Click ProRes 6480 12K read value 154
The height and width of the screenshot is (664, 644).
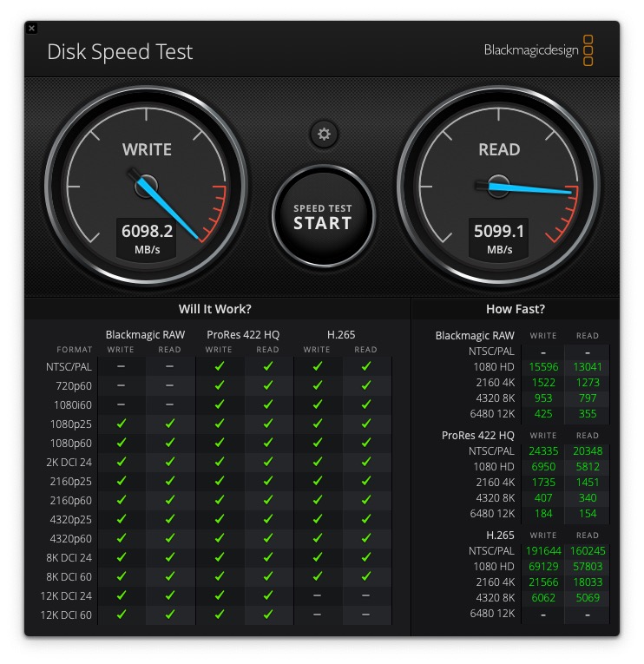(588, 514)
